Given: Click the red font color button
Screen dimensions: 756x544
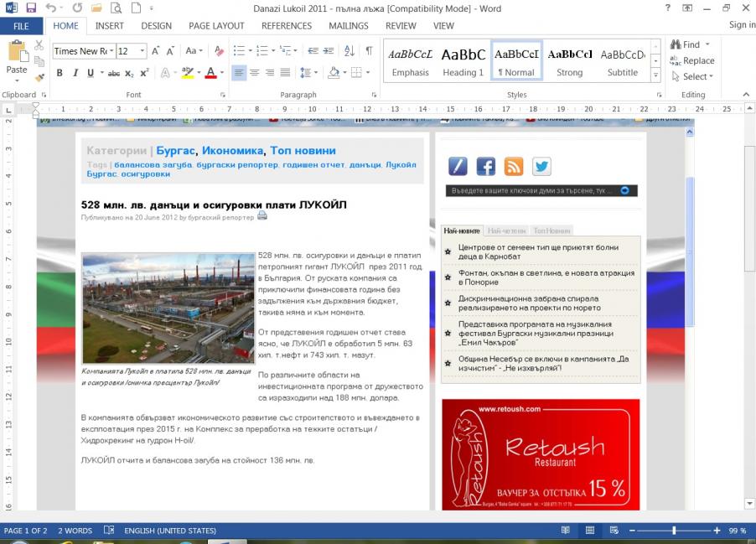Looking at the screenshot, I should click(210, 73).
